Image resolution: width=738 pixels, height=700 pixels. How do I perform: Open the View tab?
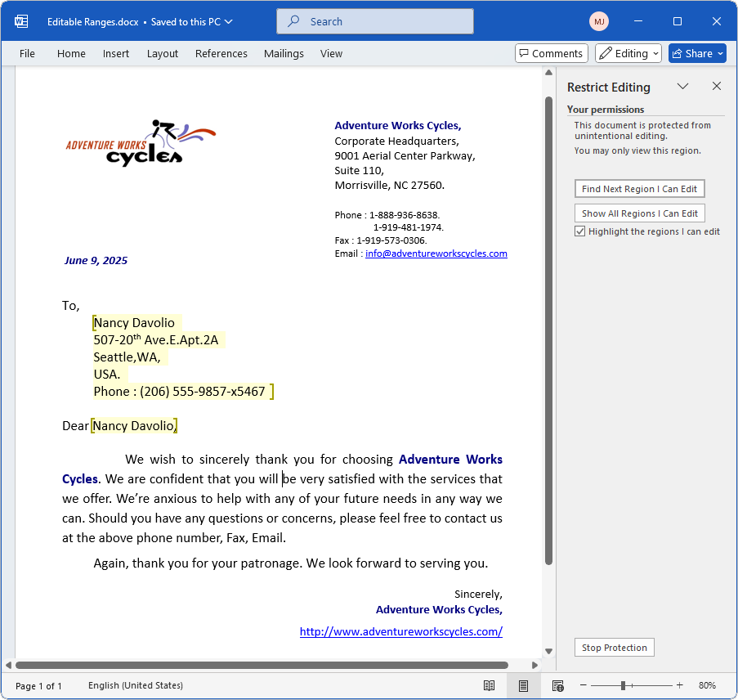331,54
